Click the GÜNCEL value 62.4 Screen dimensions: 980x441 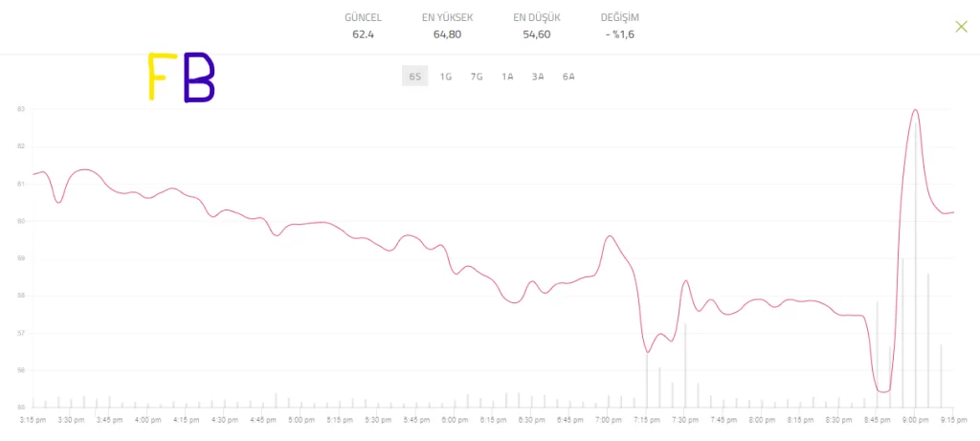click(363, 35)
